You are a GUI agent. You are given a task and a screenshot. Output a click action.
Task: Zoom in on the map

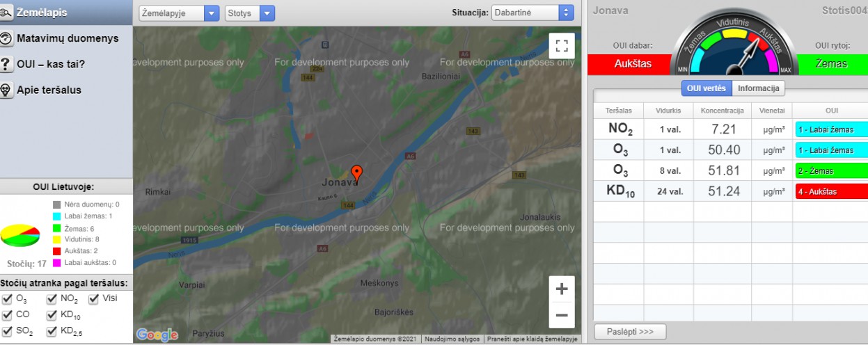tap(561, 289)
